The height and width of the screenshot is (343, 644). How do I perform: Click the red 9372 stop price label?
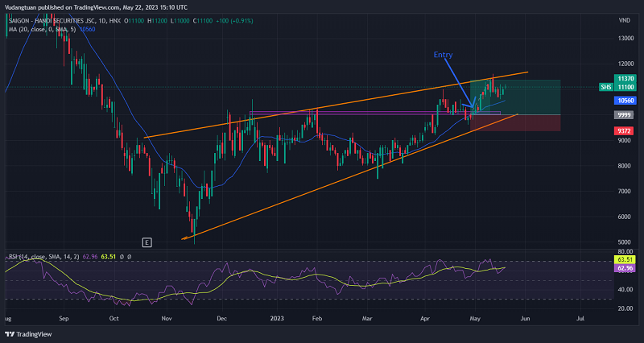pos(624,130)
